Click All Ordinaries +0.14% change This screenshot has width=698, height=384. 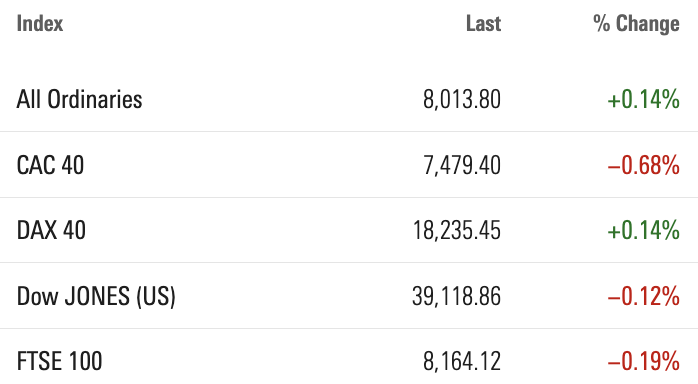coord(644,99)
